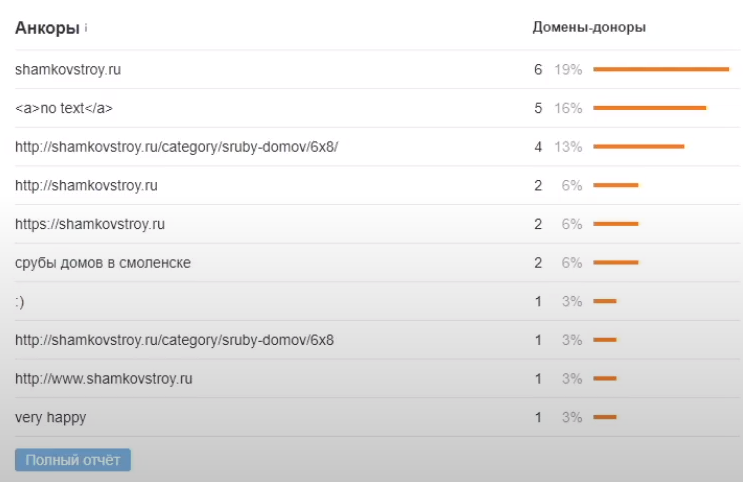The height and width of the screenshot is (482, 743).
Task: Select the http://www.shamkovstroy.ru anchor
Action: point(104,379)
